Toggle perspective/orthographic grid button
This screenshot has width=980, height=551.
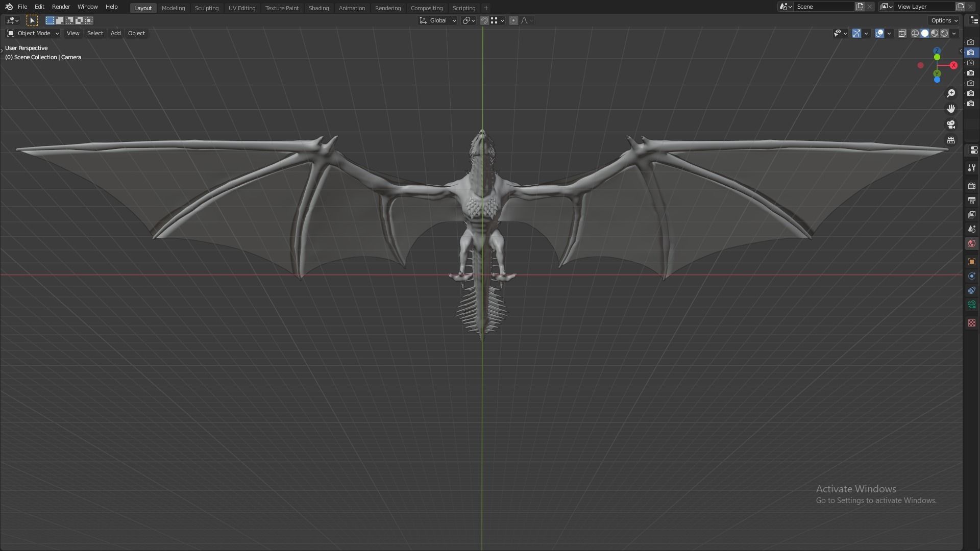tap(951, 140)
